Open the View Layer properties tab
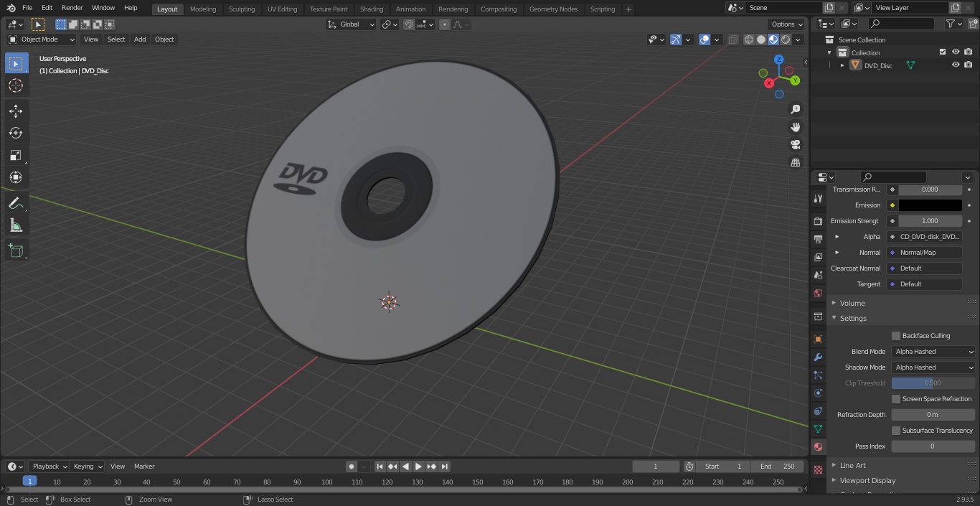 [x=818, y=257]
